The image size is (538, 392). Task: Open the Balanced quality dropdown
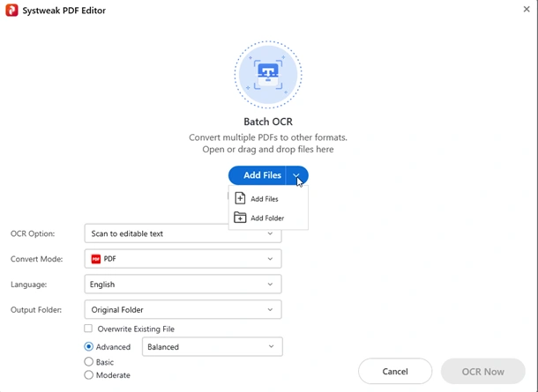(x=213, y=347)
